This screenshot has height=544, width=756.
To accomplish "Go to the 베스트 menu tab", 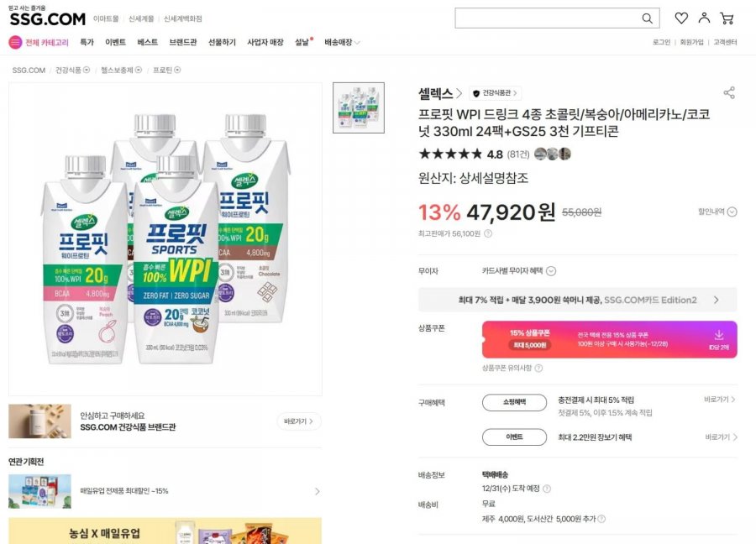I will [147, 42].
